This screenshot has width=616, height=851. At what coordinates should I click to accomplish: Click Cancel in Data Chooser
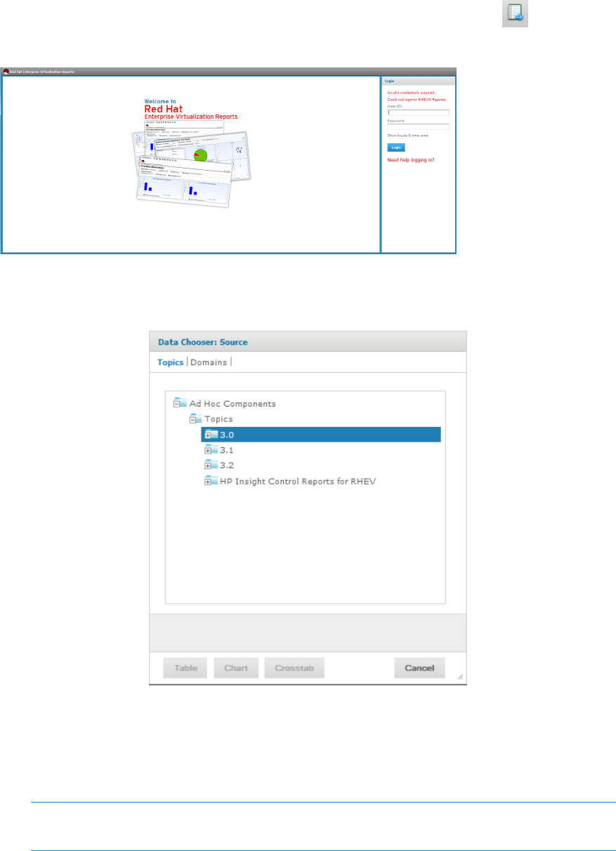(x=419, y=668)
